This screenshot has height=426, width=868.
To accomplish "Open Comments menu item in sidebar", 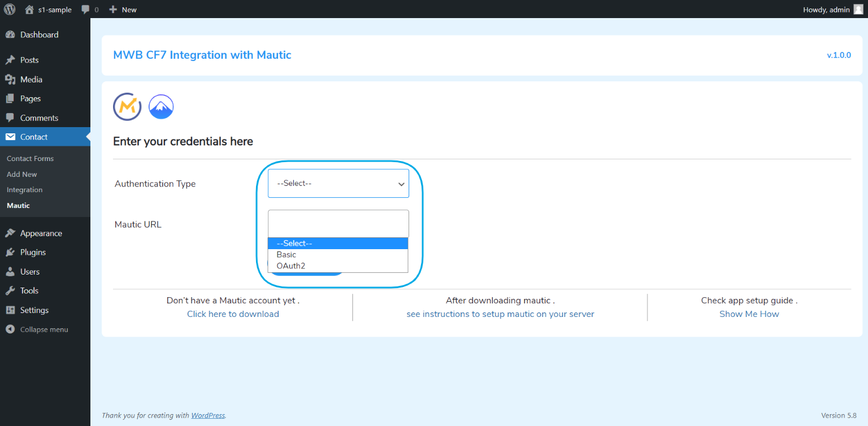I will click(45, 118).
